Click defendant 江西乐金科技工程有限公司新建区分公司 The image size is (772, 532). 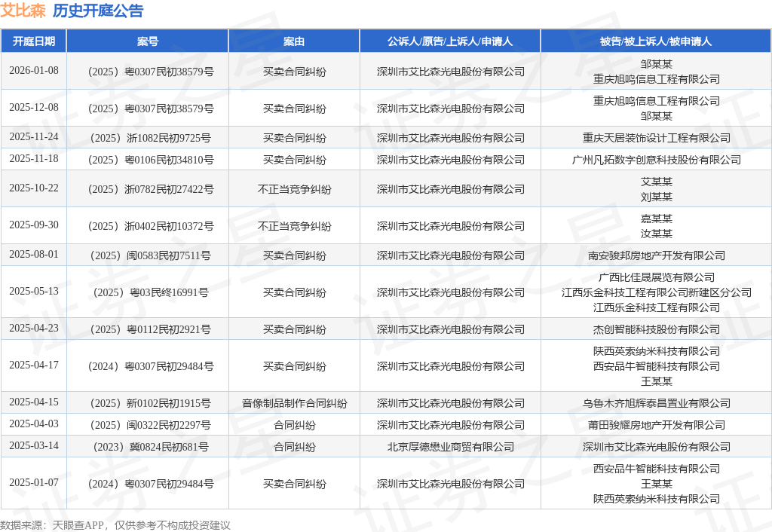tap(657, 293)
